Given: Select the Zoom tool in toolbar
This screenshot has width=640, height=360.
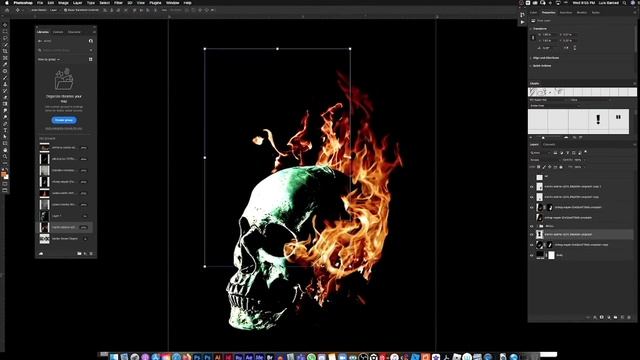Looking at the screenshot, I should click(5, 156).
